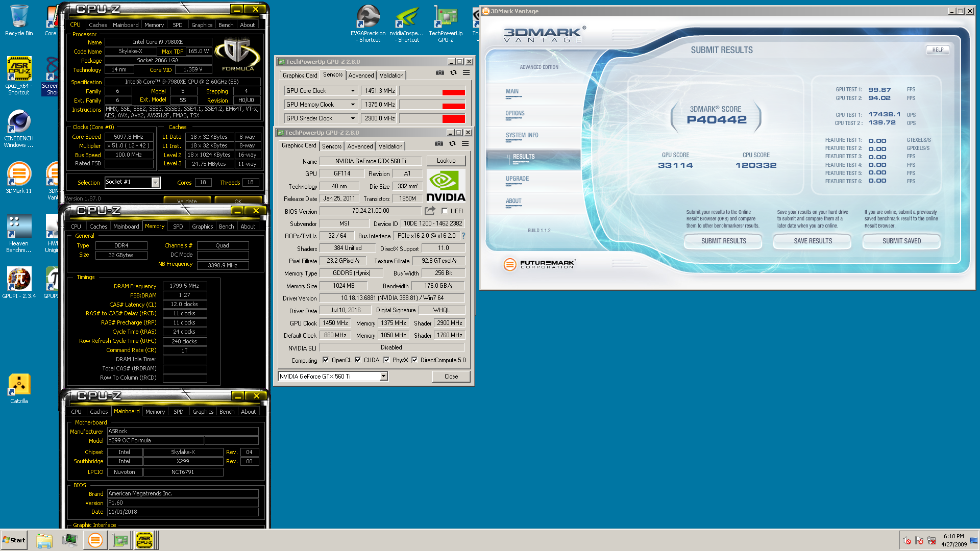Toggle PhysX computing checkbox
Viewport: 980px width, 551px height.
pos(386,360)
